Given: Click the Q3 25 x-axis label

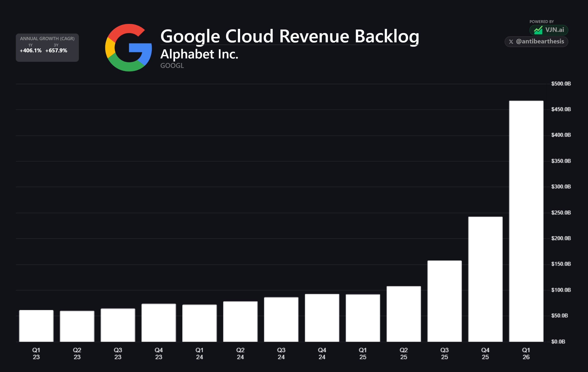Looking at the screenshot, I should [444, 354].
